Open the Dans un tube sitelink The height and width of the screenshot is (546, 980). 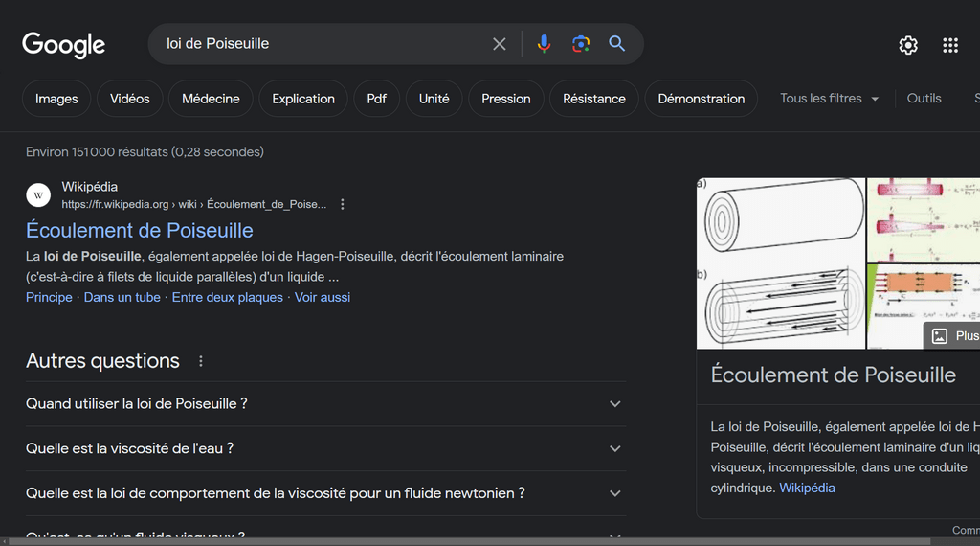[122, 298]
